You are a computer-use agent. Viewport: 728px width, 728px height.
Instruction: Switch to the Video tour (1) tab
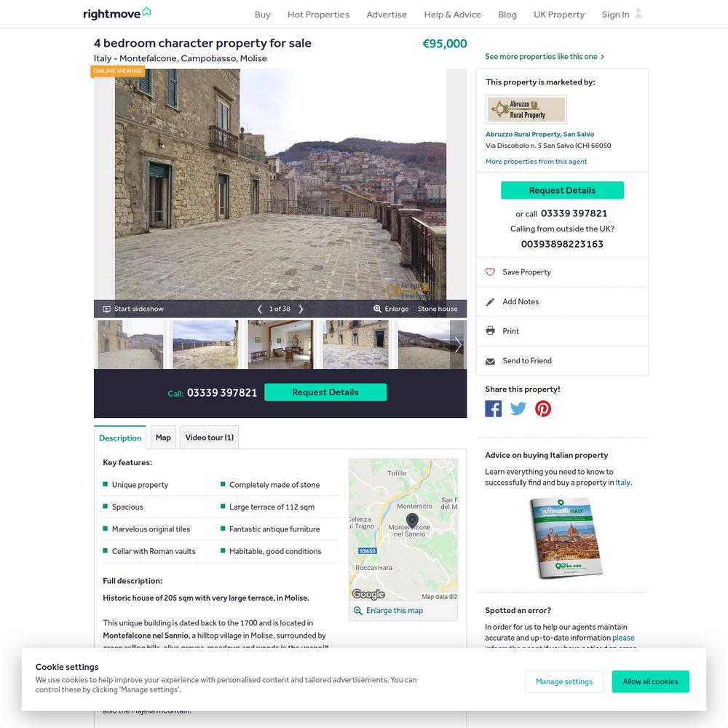tap(210, 438)
